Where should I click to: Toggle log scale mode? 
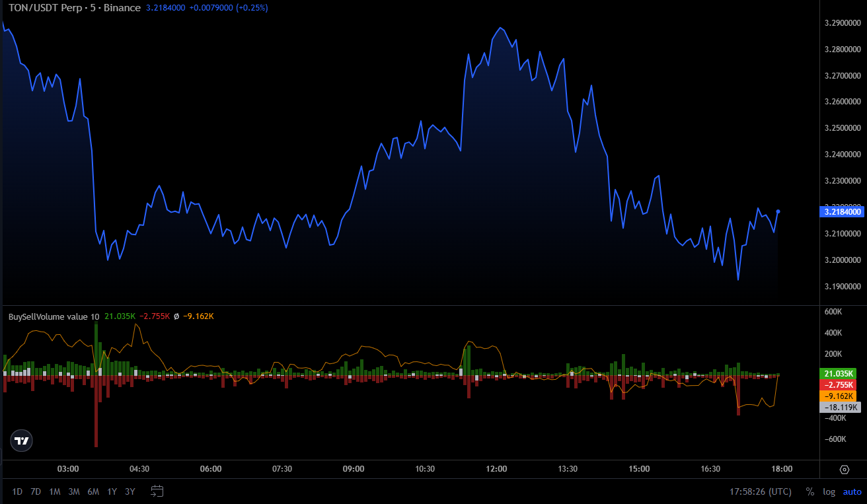[x=829, y=491]
